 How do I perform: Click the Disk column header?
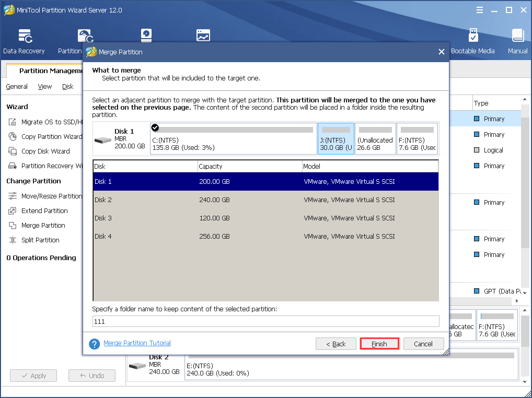(x=146, y=166)
